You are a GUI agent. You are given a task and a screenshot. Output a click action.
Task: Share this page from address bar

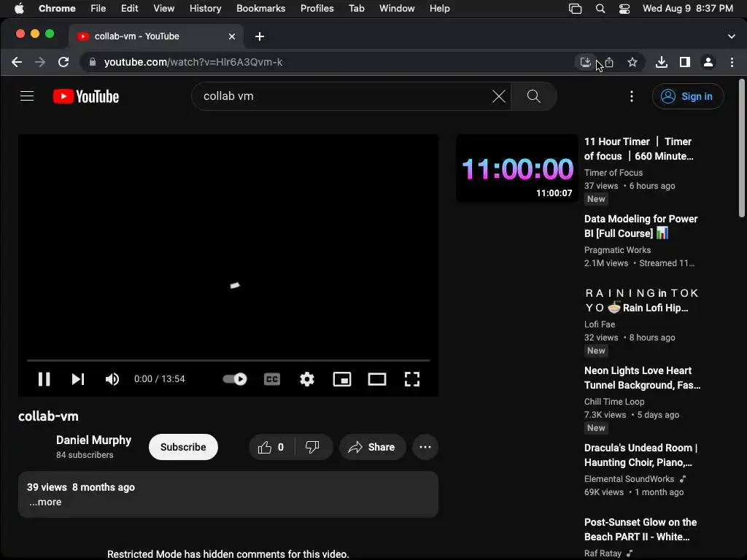click(x=609, y=62)
